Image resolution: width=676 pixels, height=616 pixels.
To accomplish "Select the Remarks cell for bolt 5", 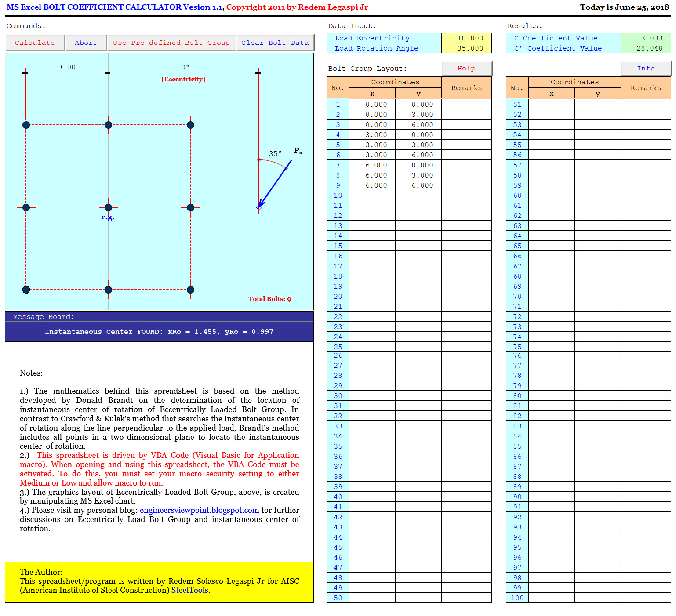I will pos(466,145).
